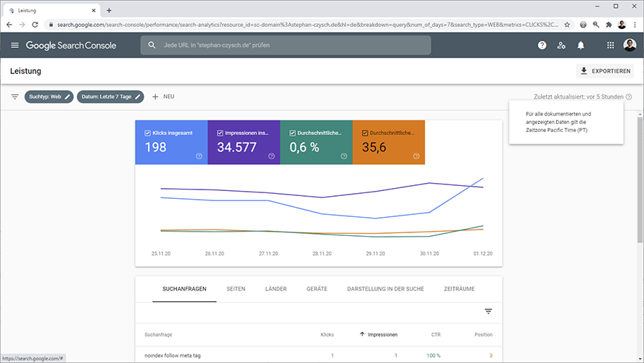Click the table filter rows icon

pyautogui.click(x=488, y=311)
